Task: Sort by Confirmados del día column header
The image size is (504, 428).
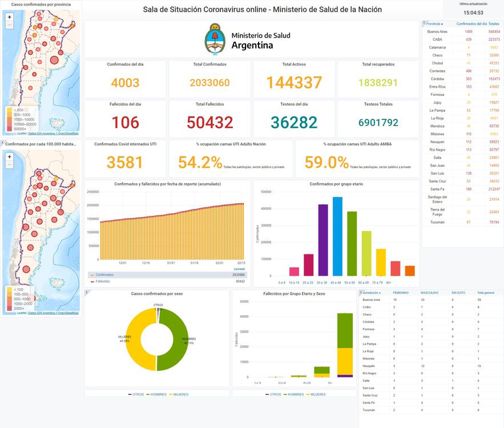Action: click(471, 24)
